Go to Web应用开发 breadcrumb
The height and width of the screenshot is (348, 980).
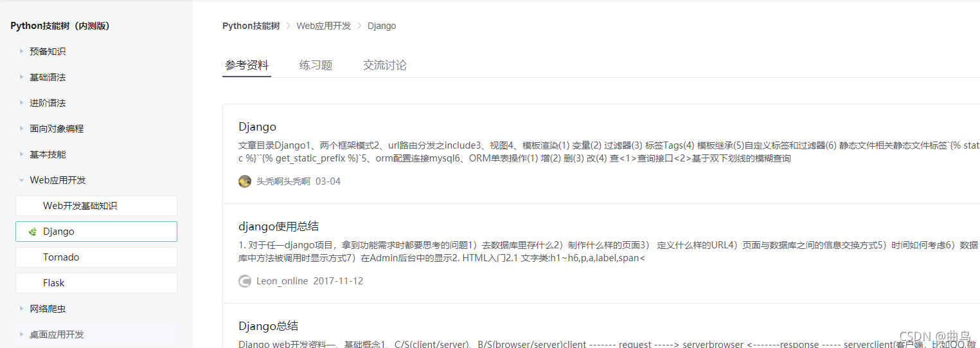coord(323,26)
